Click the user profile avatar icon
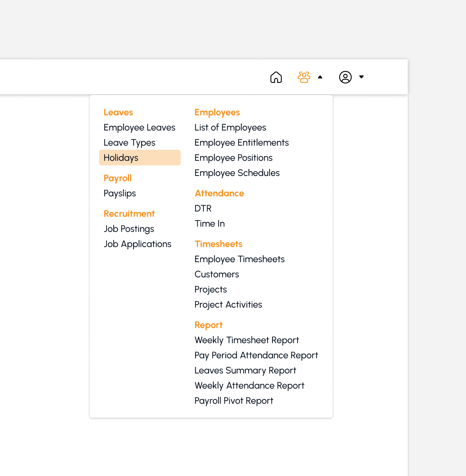Screen dimensions: 466x476 345,77
